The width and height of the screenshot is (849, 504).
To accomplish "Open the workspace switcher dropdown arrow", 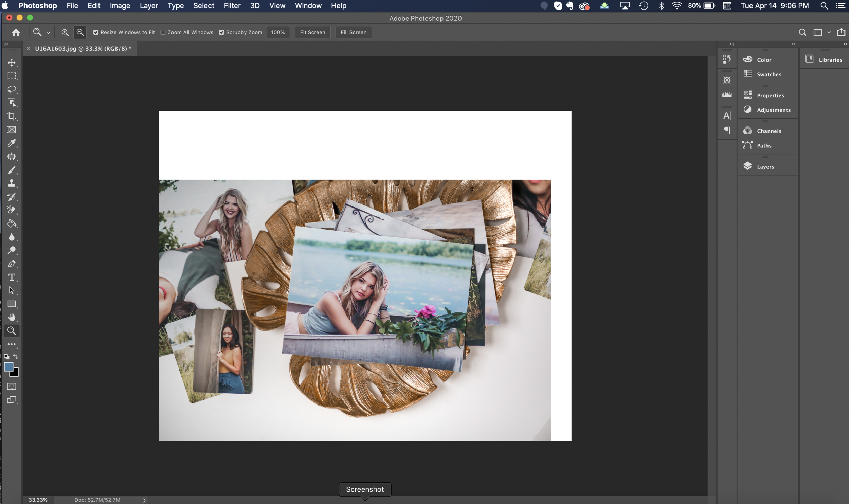I will [x=829, y=32].
